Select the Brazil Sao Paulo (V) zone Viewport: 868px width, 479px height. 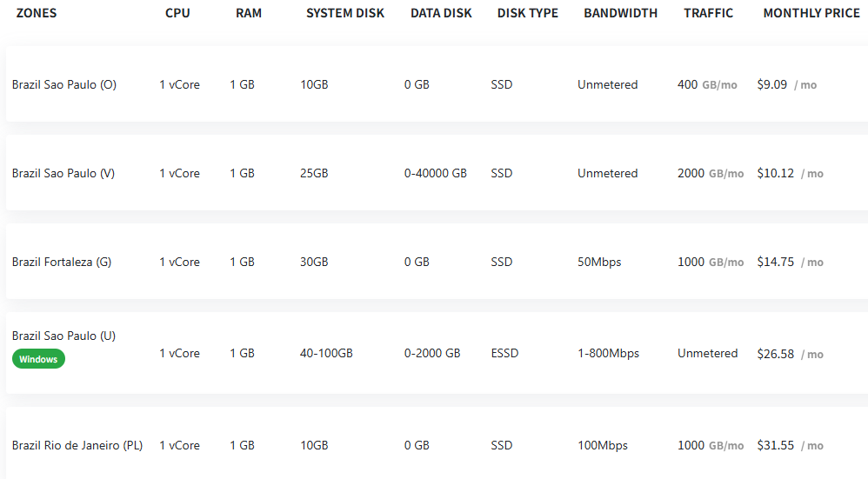63,173
